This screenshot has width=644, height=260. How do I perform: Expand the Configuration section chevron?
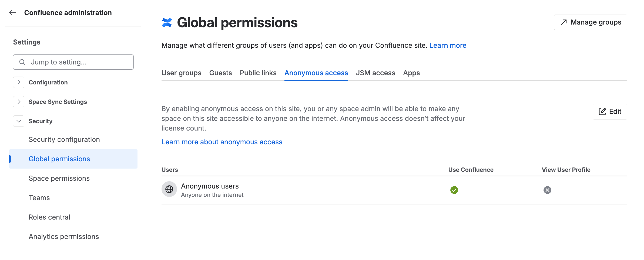pyautogui.click(x=19, y=82)
